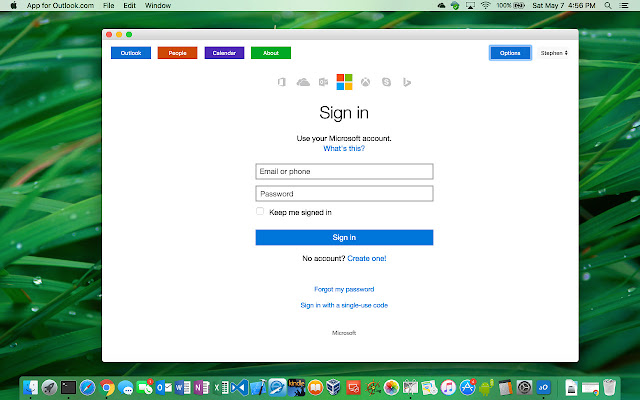This screenshot has height=400, width=640.
Task: Click the battery 100% indicator
Action: 510,6
